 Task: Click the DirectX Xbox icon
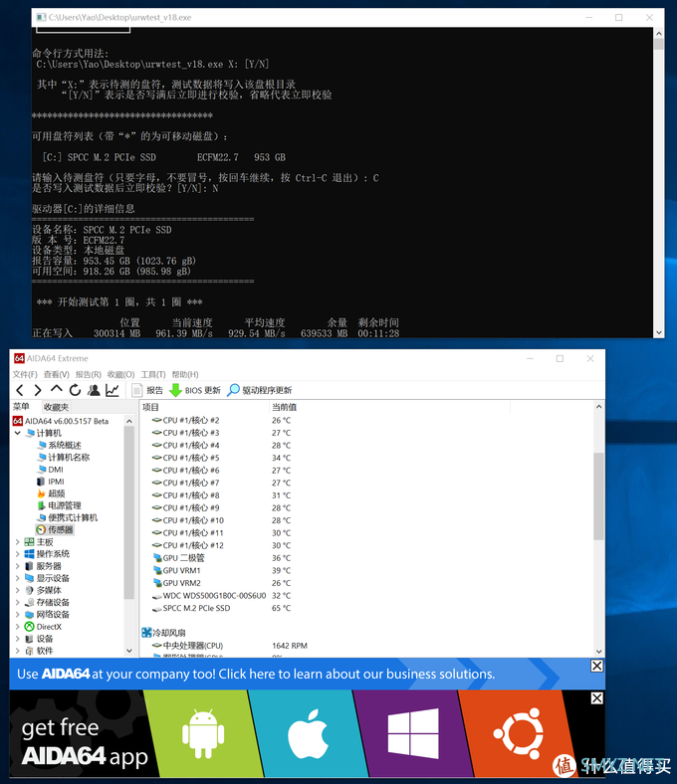29,627
